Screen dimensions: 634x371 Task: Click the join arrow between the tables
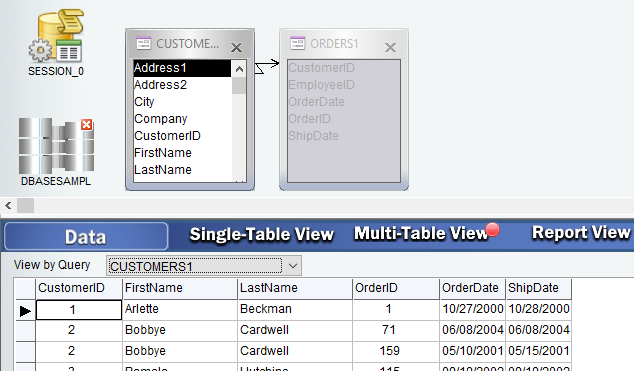point(266,66)
